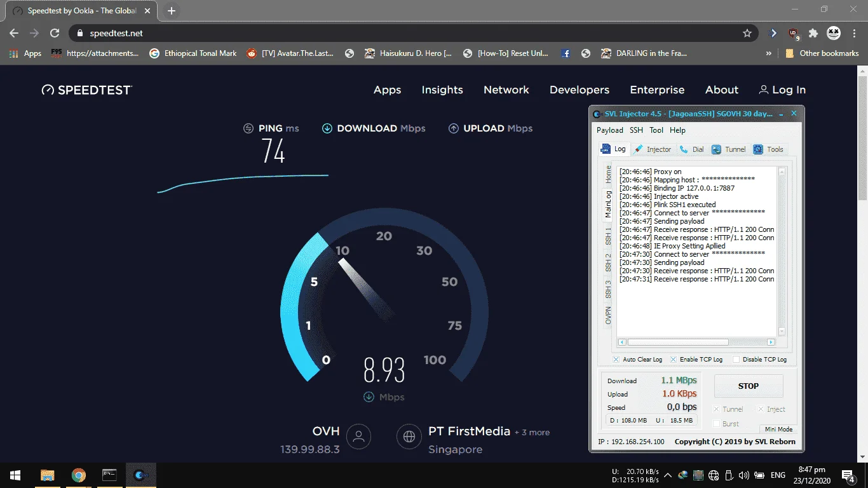
Task: Open Chrome from the taskbar
Action: [x=79, y=475]
